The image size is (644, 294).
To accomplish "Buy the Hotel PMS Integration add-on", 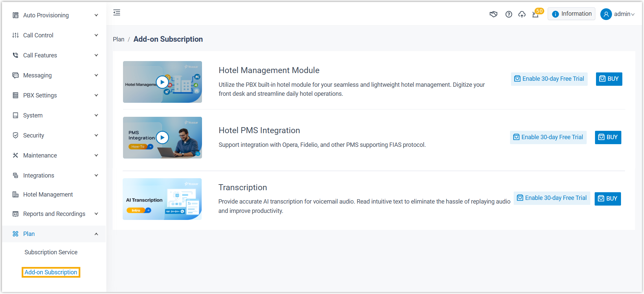I will (608, 137).
